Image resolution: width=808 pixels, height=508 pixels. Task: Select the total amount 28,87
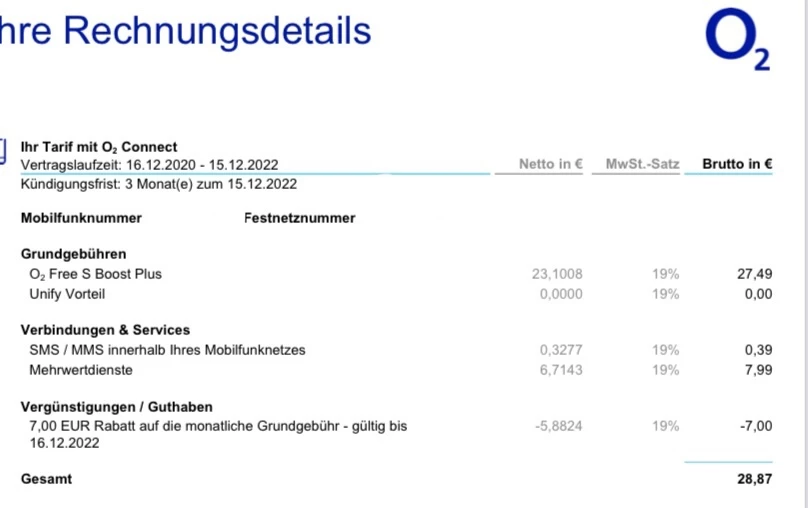(754, 479)
